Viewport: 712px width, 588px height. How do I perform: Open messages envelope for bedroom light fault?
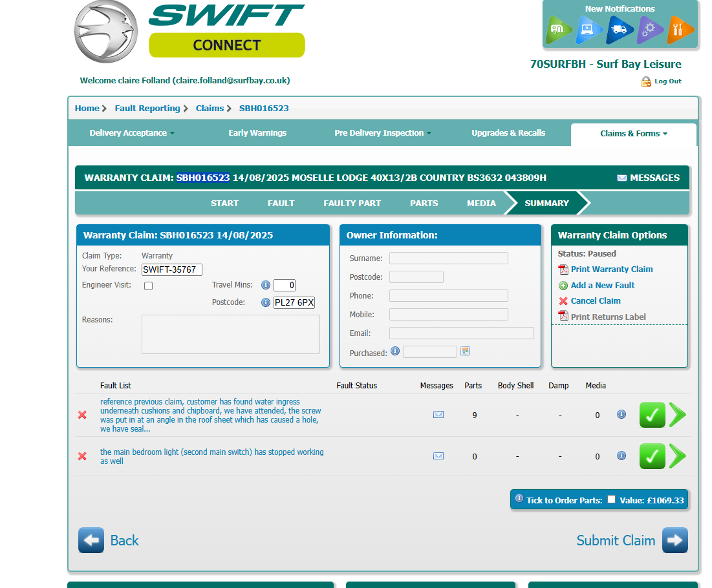438,456
